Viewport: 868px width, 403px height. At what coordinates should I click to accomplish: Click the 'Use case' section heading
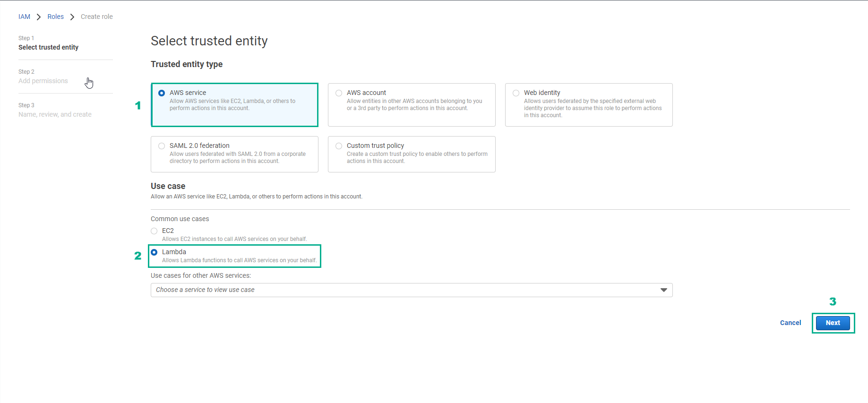coord(168,186)
